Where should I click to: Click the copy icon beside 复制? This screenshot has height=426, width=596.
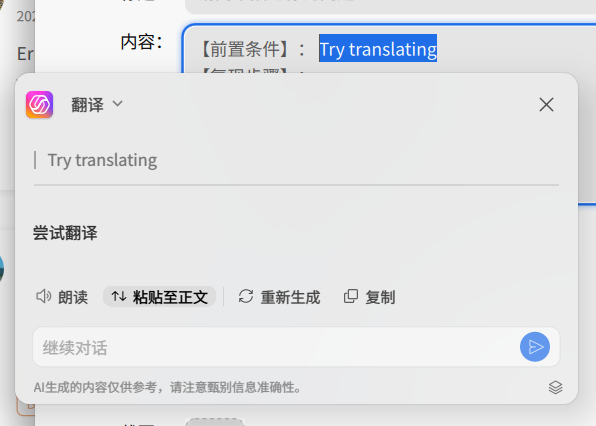(350, 296)
